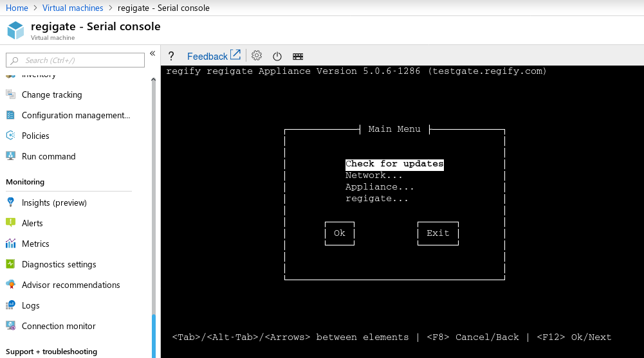Screen dimensions: 644x358
Task: Click the sidebar scrollbar thumb
Action: (154, 336)
